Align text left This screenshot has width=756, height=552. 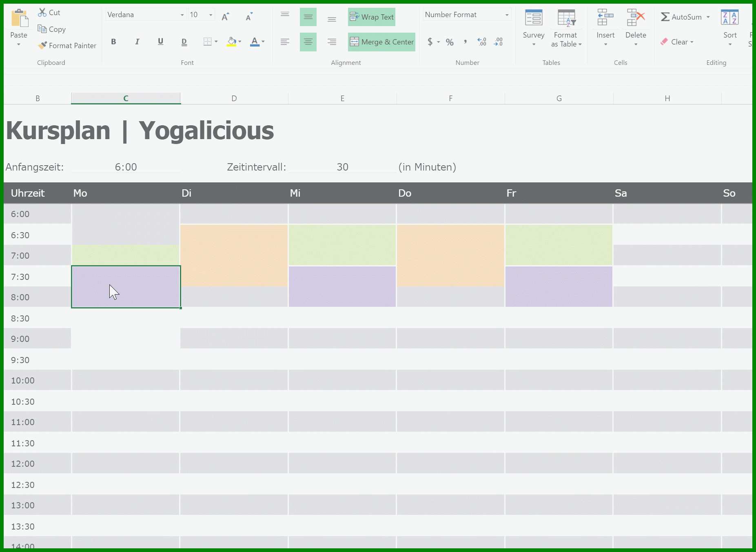click(285, 42)
